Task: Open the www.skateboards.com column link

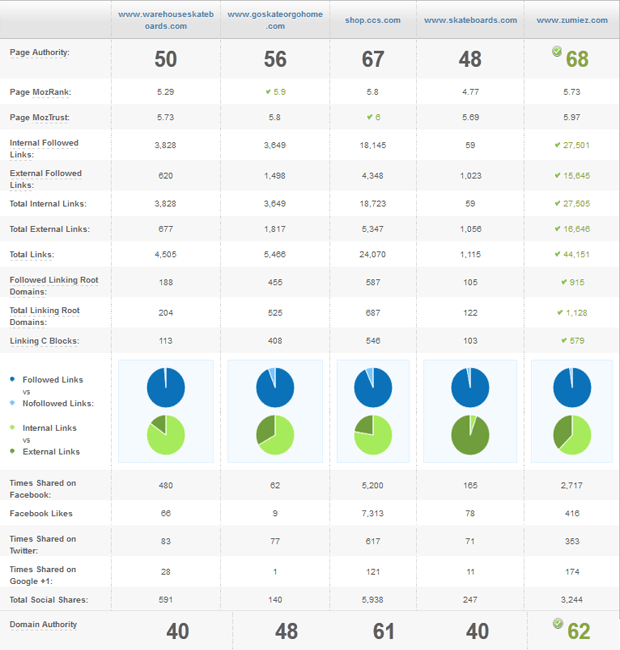Action: click(470, 20)
